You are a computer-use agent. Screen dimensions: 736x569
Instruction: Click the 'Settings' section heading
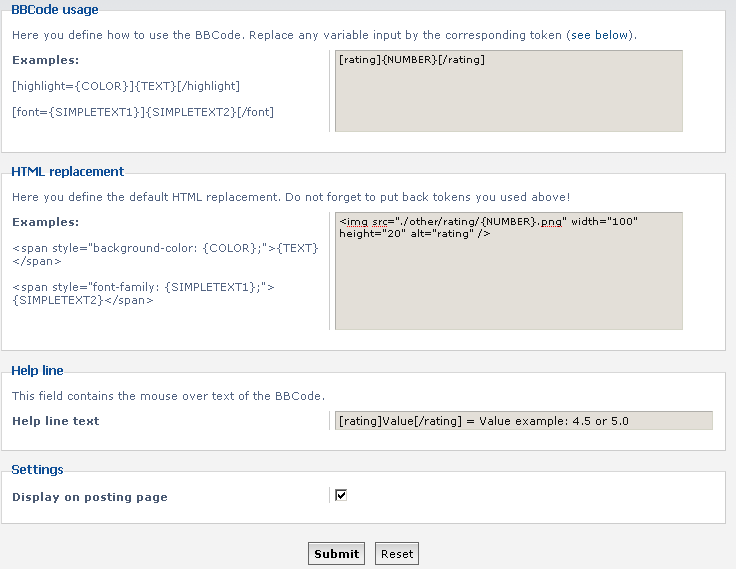click(x=38, y=469)
